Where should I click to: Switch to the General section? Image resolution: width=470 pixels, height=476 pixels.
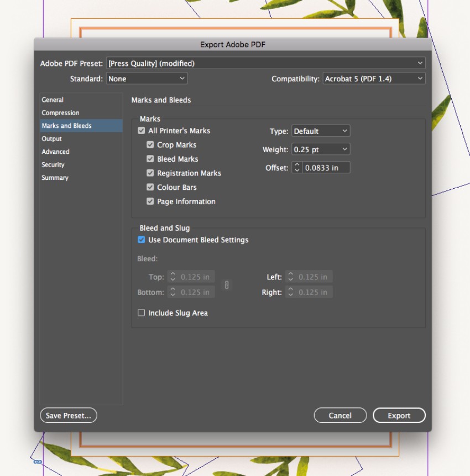click(53, 100)
